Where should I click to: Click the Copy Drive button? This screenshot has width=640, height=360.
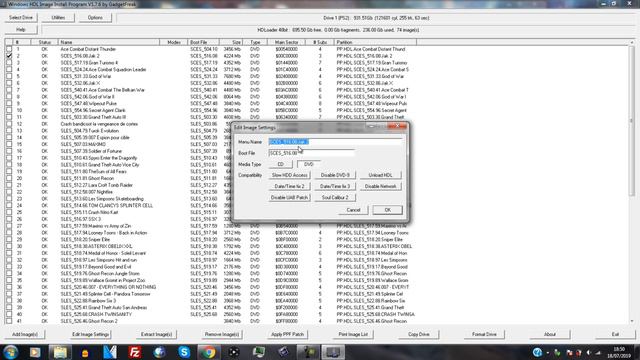pyautogui.click(x=419, y=334)
